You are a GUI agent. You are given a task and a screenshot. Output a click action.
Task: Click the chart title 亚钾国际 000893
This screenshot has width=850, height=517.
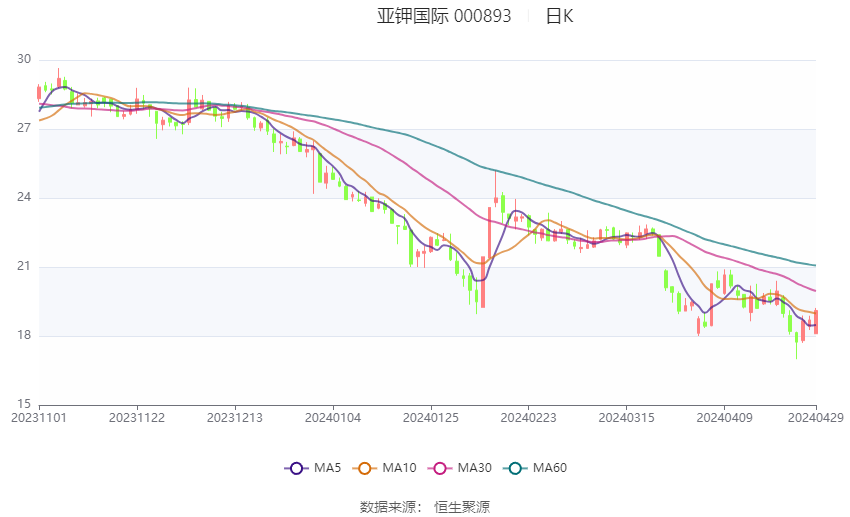point(444,16)
